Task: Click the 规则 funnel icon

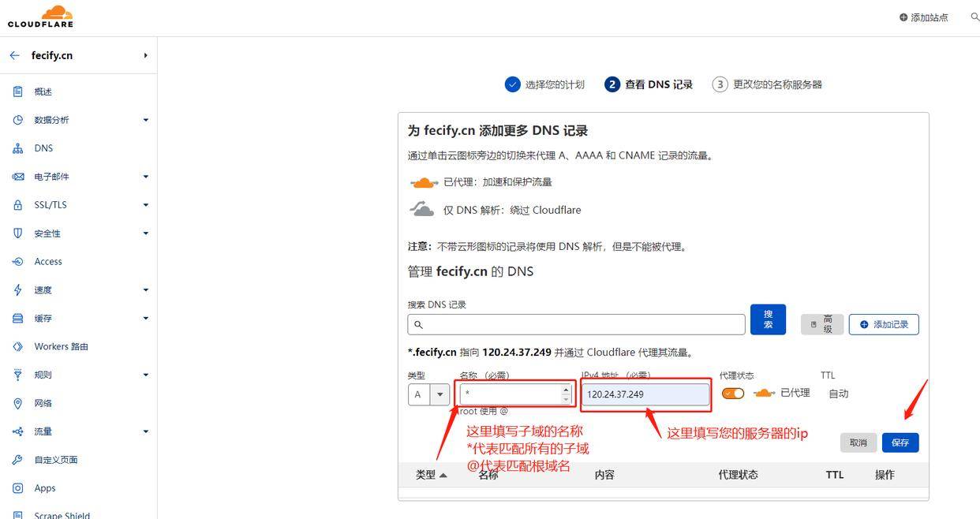Action: coord(18,375)
